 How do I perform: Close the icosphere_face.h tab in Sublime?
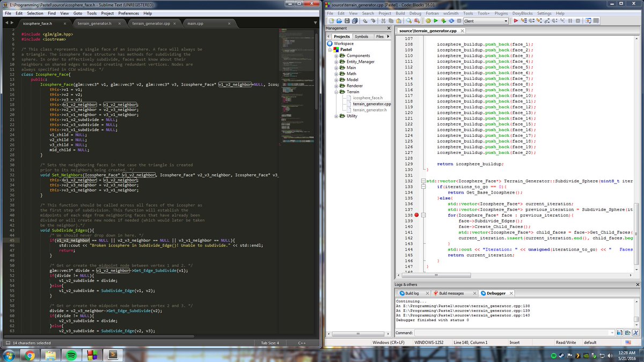tap(65, 24)
